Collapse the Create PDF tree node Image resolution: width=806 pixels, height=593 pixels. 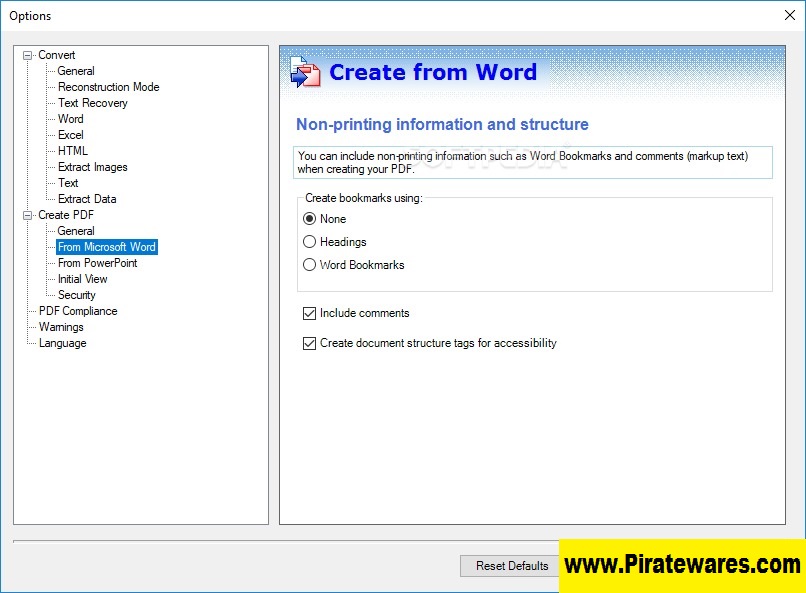click(x=28, y=215)
